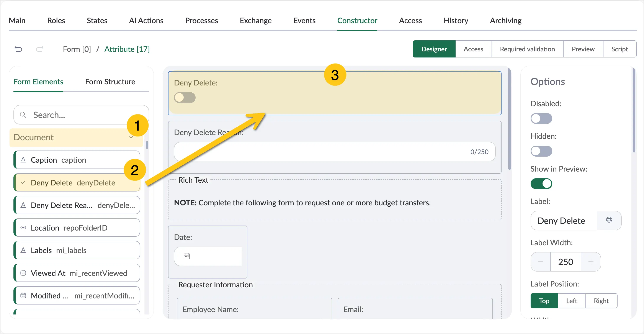Click the Label text field
The width and height of the screenshot is (644, 334).
tap(564, 221)
